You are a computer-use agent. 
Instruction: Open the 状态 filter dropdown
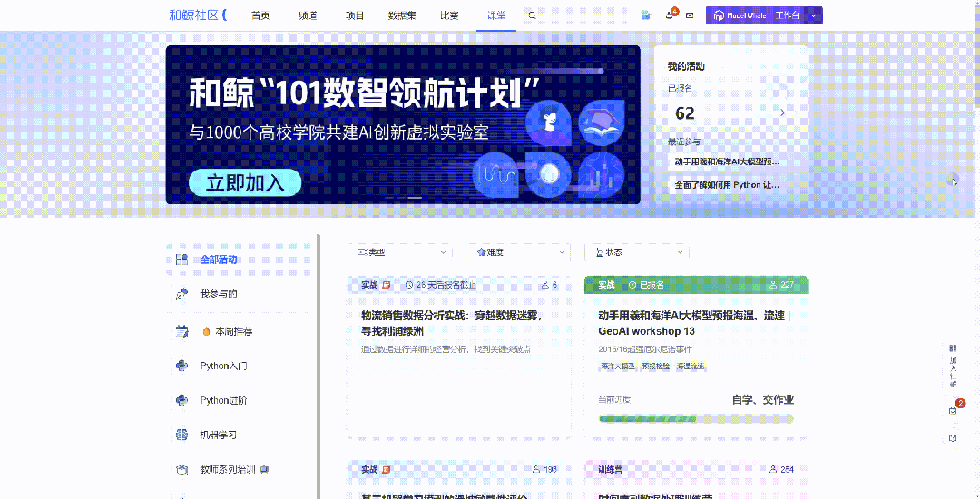(636, 252)
